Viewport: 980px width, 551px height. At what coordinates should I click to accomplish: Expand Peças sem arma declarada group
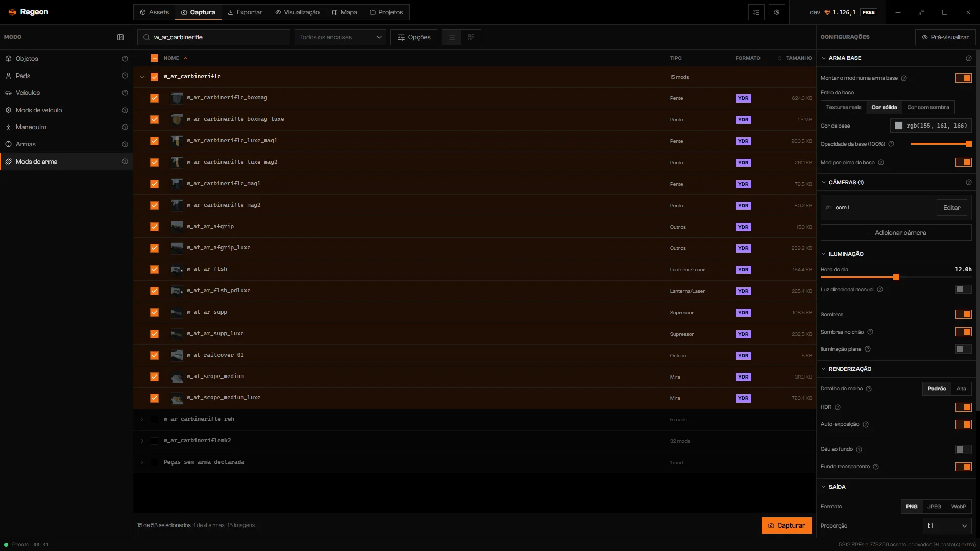tap(142, 462)
